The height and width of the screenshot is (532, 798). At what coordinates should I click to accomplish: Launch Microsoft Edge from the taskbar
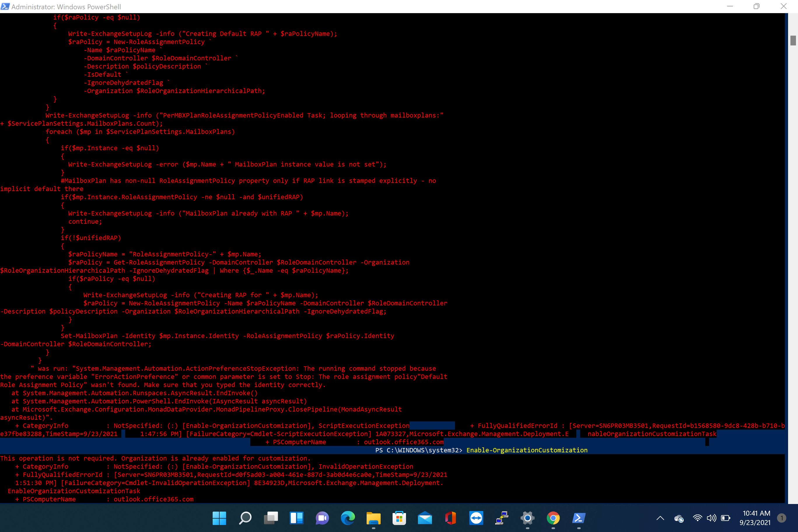348,518
